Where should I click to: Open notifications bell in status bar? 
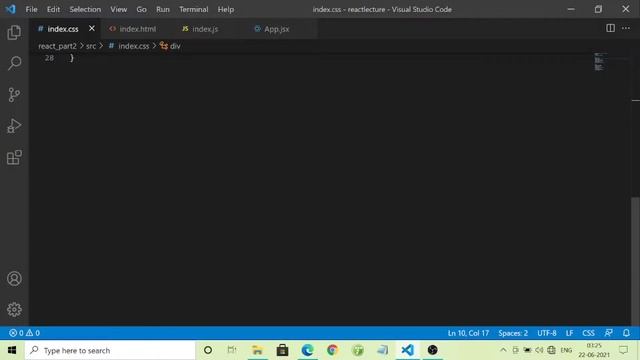pos(627,333)
